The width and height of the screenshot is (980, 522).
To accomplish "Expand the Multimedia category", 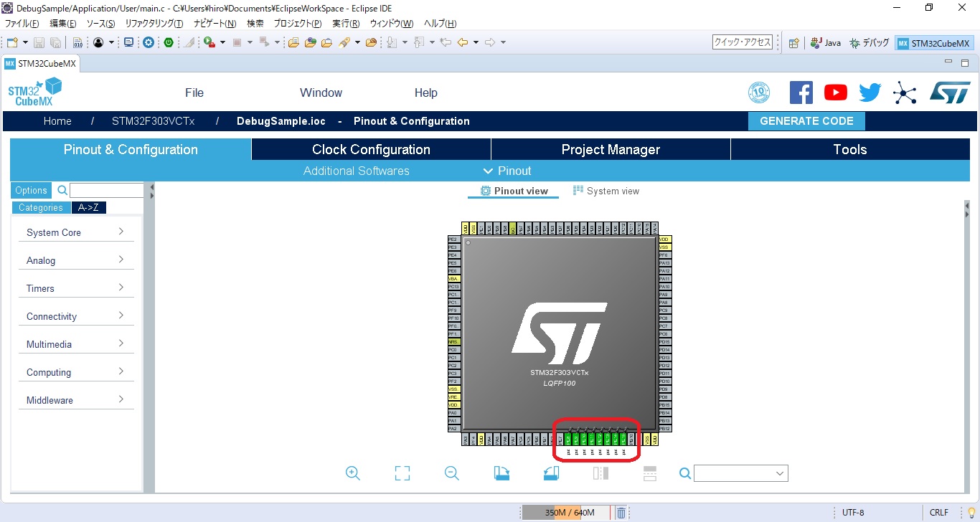I will click(x=75, y=344).
